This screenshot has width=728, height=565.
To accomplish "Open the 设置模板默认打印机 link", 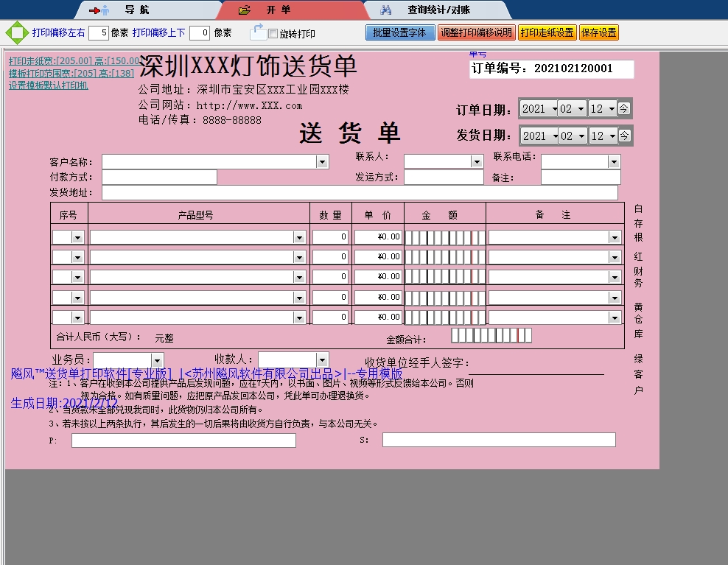I will [49, 85].
